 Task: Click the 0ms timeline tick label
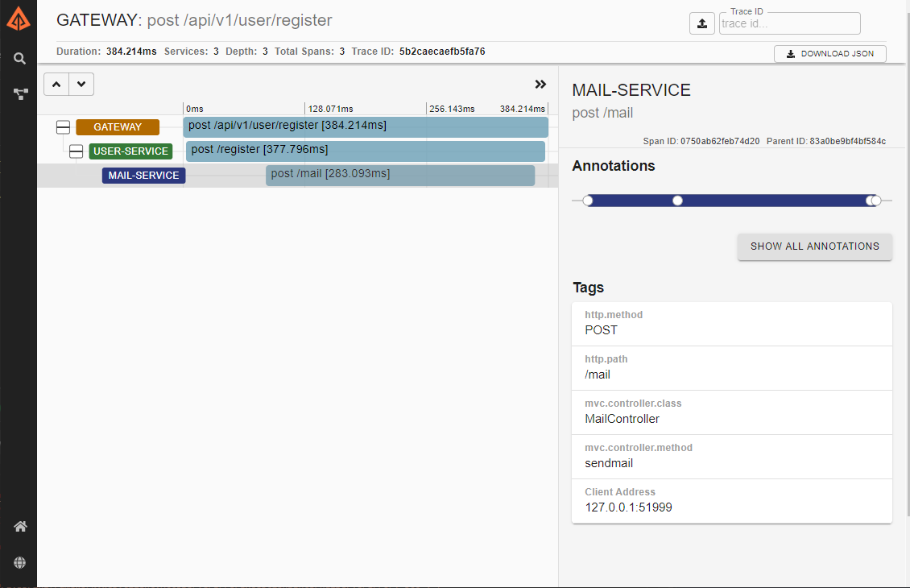pos(195,109)
